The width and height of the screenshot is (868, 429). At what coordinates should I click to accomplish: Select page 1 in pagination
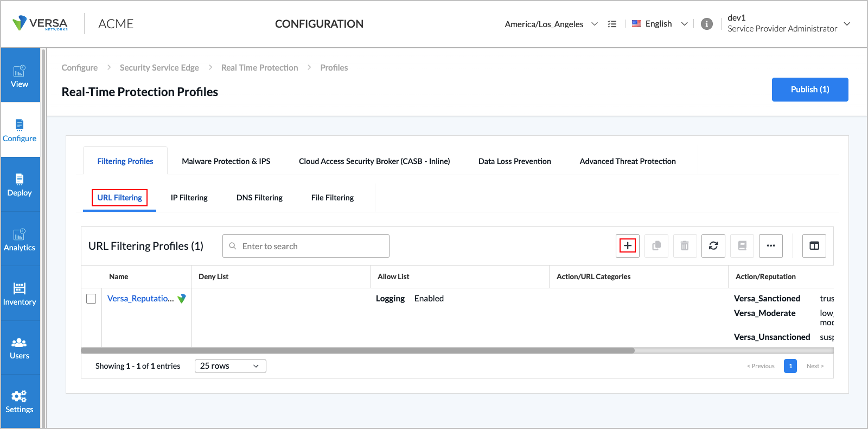point(790,366)
